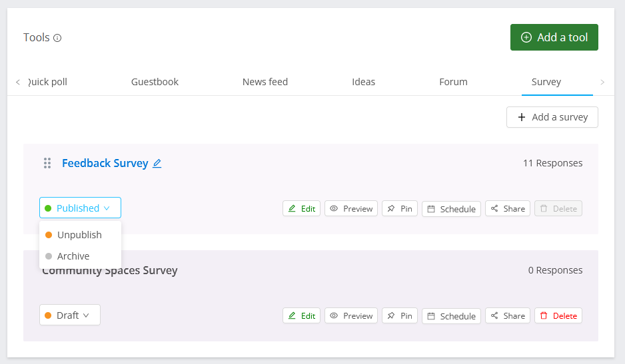Schedule the Community Spaces Survey
Screen dimensions: 625x364
[x=451, y=316]
